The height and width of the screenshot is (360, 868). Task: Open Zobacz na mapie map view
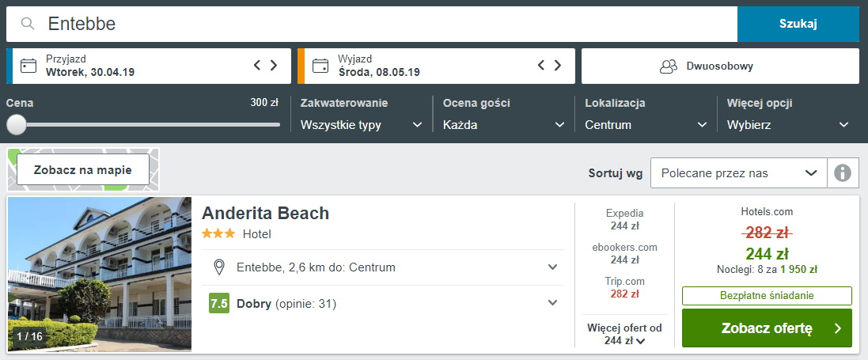coord(82,169)
